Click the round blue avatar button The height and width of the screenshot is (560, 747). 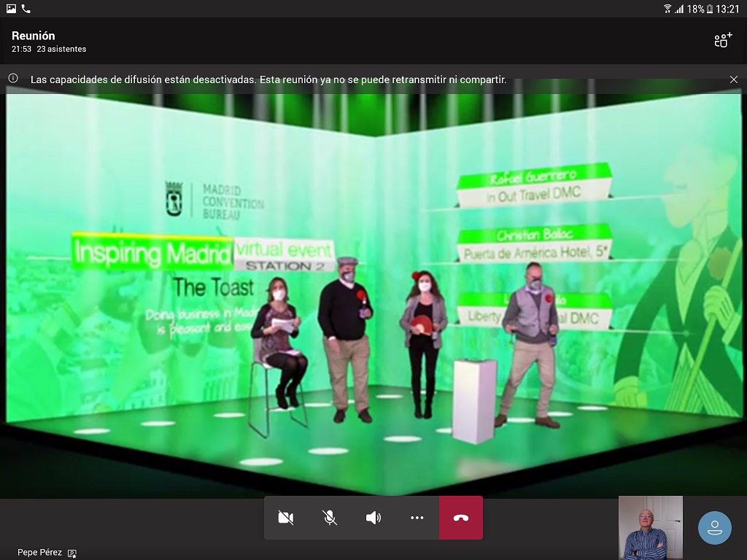click(714, 527)
